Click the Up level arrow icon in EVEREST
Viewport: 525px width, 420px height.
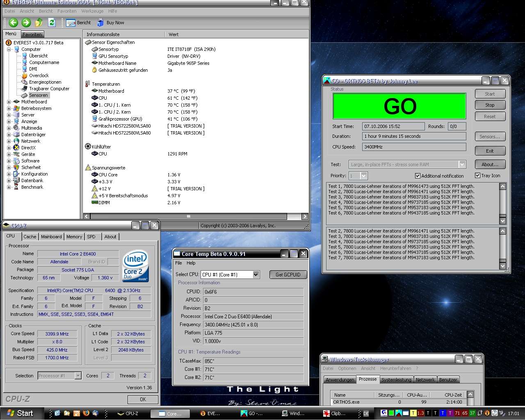pyautogui.click(x=39, y=23)
